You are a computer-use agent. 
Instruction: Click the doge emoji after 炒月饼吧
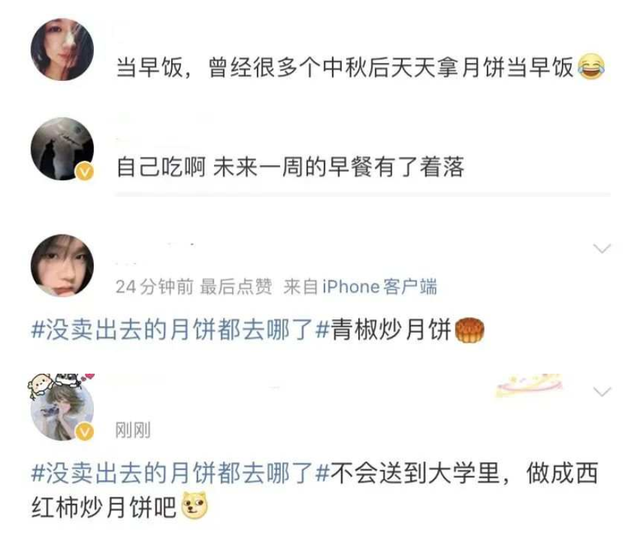click(195, 506)
